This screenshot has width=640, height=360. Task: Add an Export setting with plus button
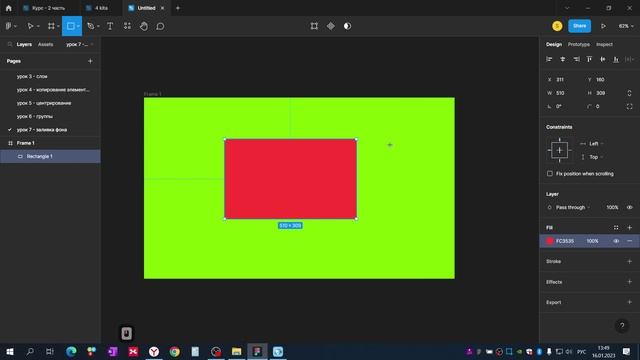coord(629,302)
